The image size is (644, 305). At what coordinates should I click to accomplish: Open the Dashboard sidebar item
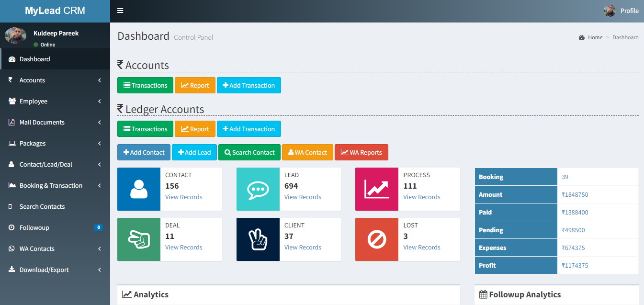pyautogui.click(x=55, y=59)
